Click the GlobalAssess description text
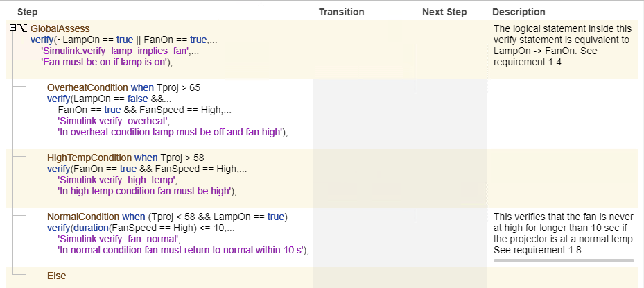Viewport: 644px width, 288px height. [562, 45]
